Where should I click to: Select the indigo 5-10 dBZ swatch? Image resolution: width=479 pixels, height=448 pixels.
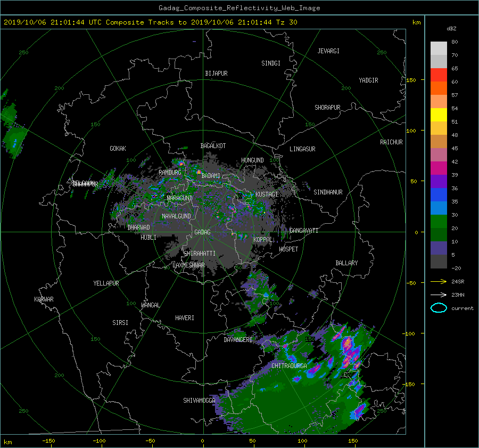[x=439, y=248]
